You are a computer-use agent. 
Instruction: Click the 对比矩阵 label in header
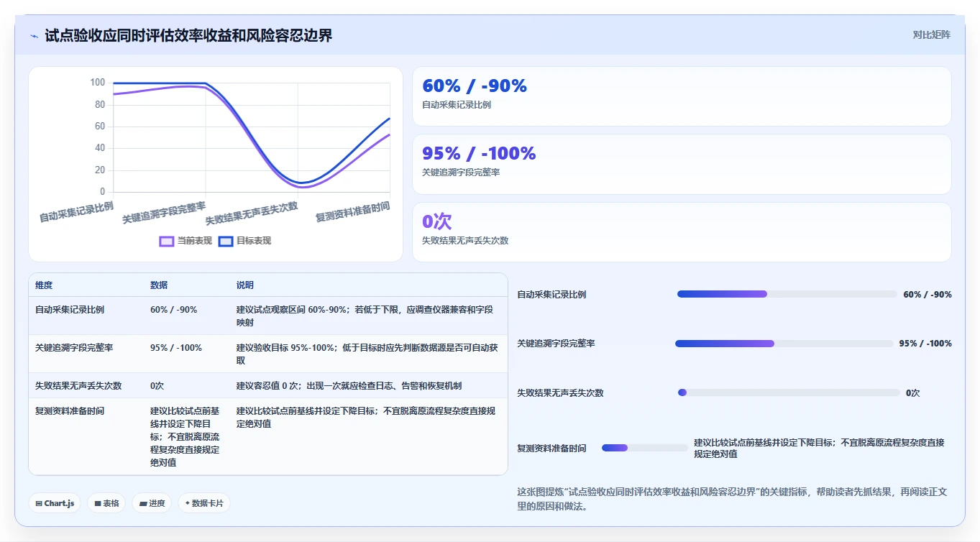931,35
